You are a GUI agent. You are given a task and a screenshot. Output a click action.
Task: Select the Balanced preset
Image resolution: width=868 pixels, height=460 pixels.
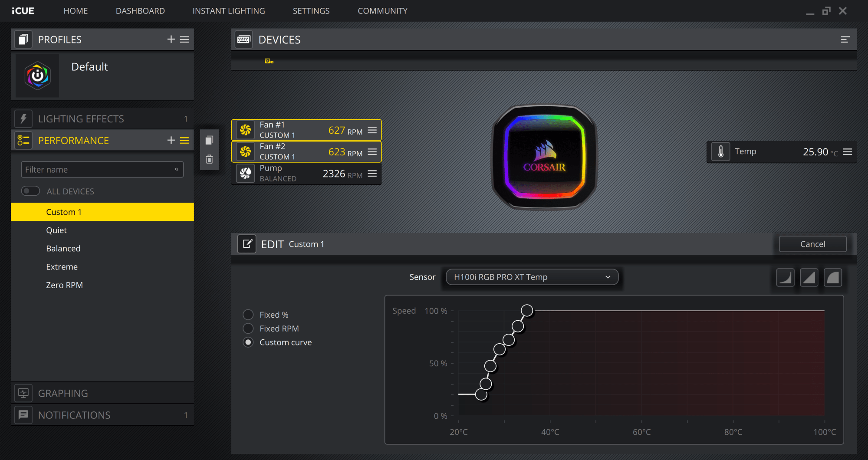[x=102, y=248]
